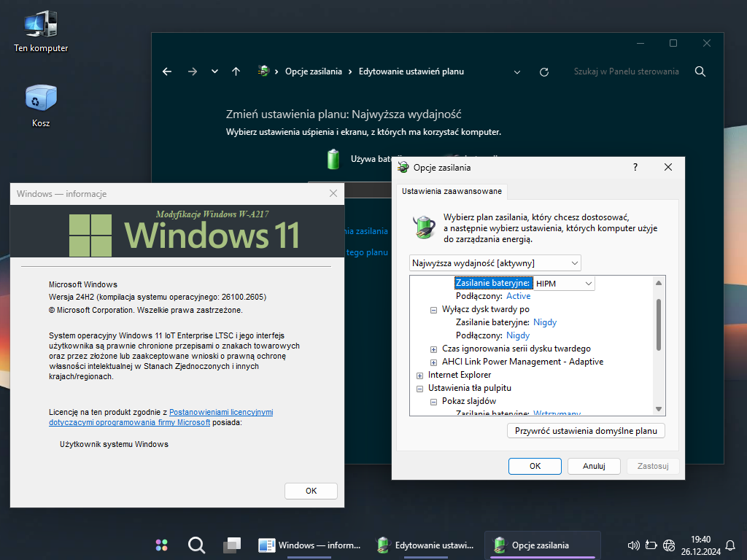Image resolution: width=747 pixels, height=560 pixels.
Task: Open the Task View taskbar icon
Action: point(232,545)
